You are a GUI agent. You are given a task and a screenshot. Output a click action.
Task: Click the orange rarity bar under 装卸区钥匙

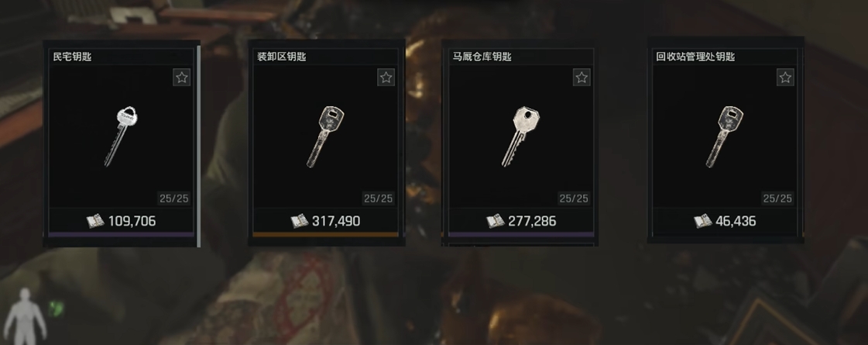point(325,235)
